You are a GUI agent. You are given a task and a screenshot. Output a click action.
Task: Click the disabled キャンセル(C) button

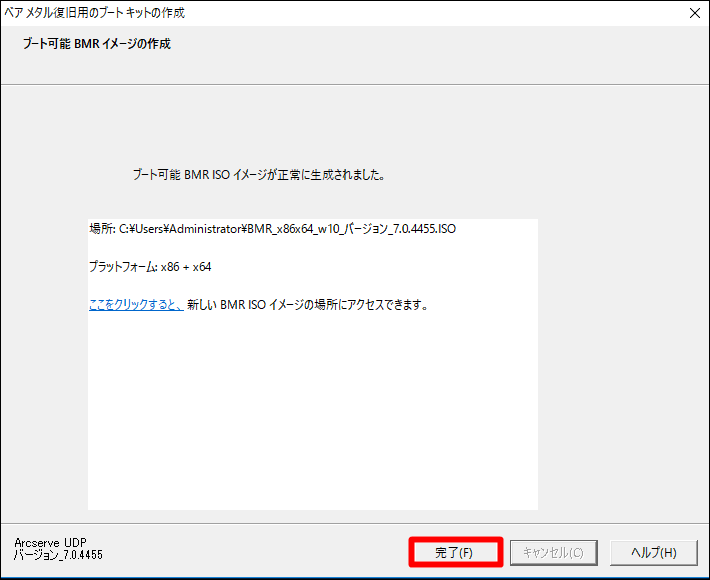click(554, 553)
